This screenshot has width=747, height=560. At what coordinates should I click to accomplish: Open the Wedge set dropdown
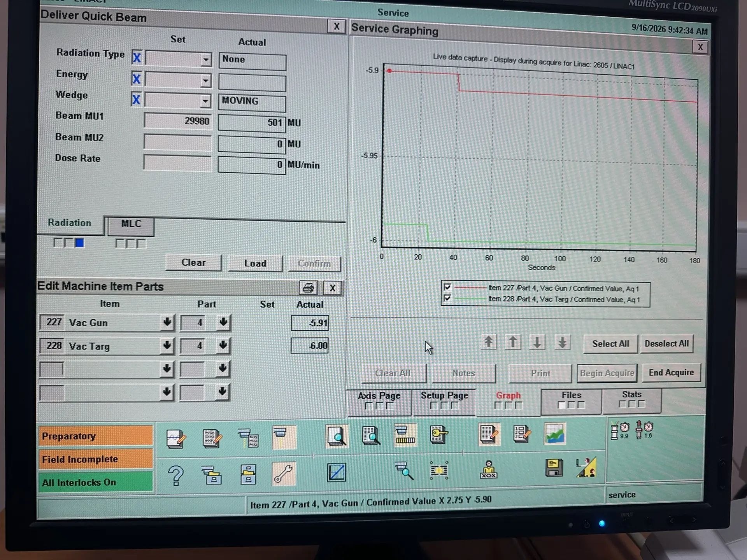coord(205,101)
